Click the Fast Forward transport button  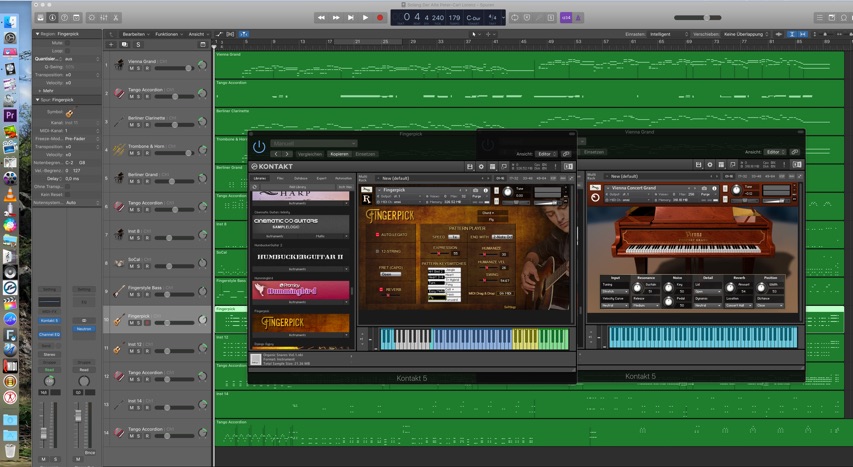pyautogui.click(x=336, y=17)
